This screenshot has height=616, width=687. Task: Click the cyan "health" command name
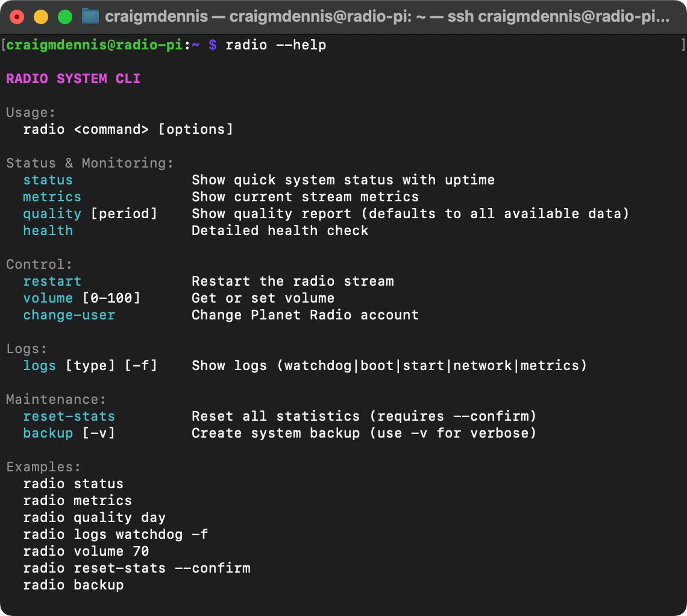(x=48, y=231)
